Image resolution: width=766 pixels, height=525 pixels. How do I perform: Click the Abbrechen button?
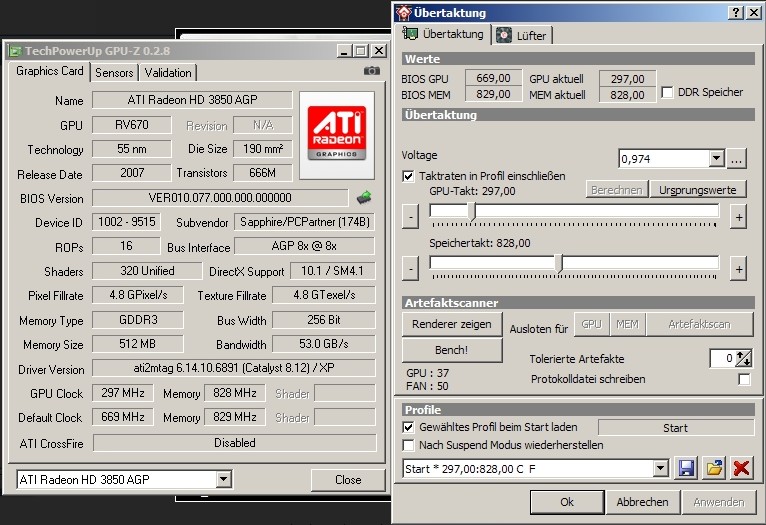[x=642, y=502]
